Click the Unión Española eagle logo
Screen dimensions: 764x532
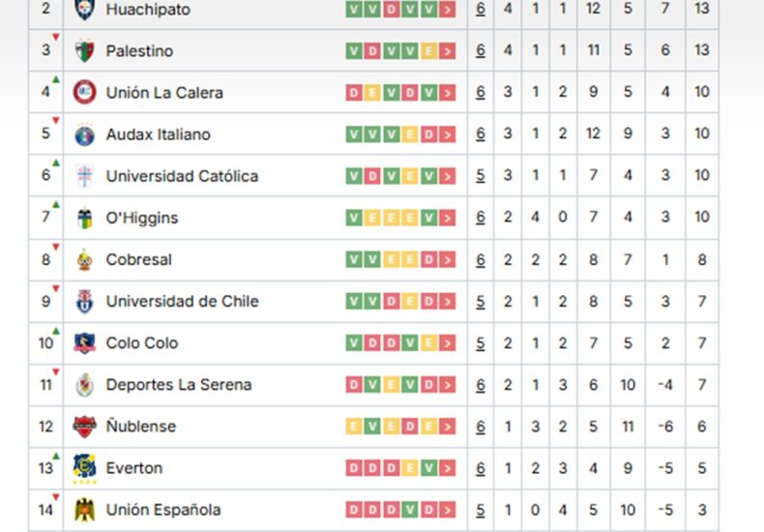(84, 510)
